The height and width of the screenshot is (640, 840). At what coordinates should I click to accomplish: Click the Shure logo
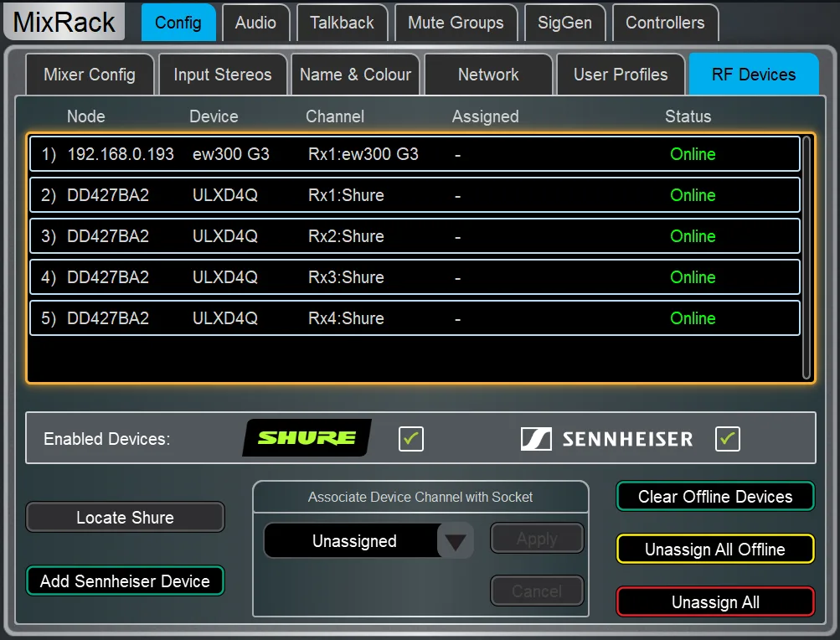tap(307, 438)
